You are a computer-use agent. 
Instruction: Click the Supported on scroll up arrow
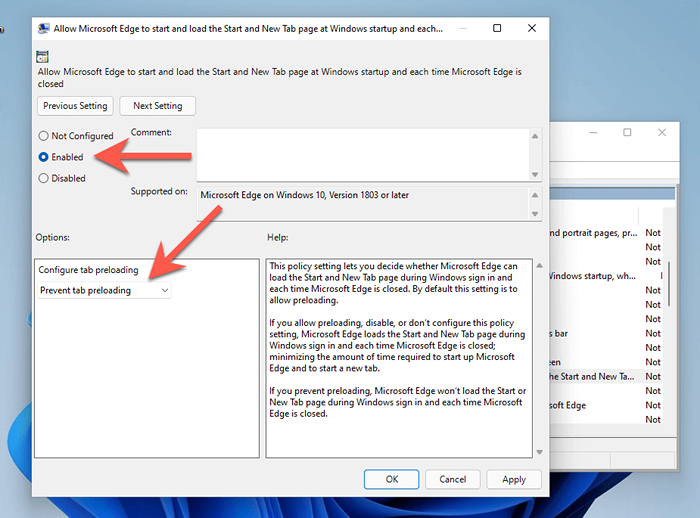tap(535, 196)
